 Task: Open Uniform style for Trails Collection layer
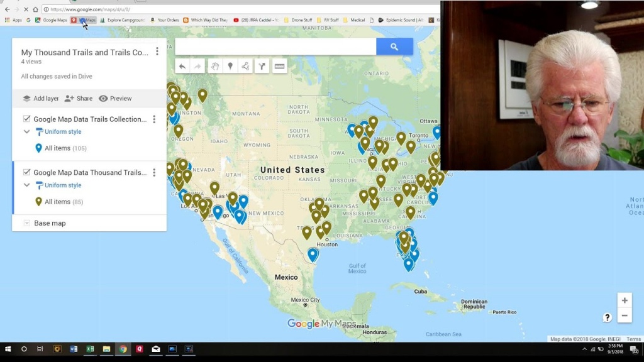(63, 132)
